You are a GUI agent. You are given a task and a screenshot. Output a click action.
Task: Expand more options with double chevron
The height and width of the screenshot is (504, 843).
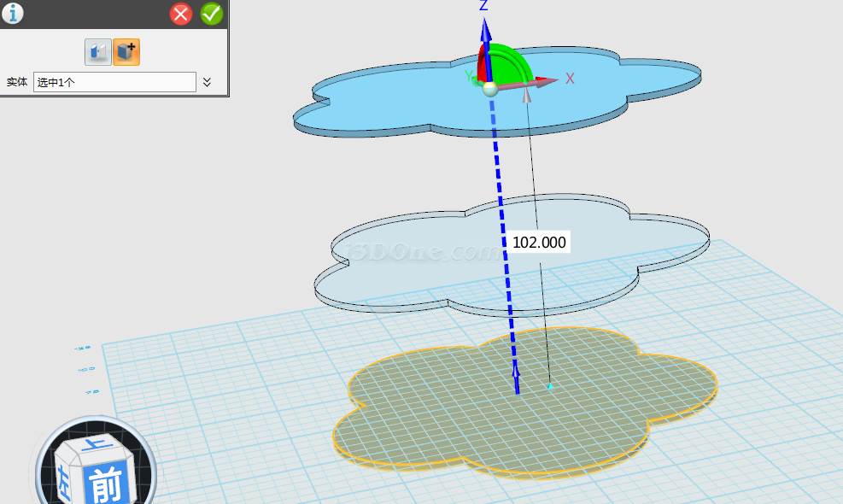click(x=207, y=83)
